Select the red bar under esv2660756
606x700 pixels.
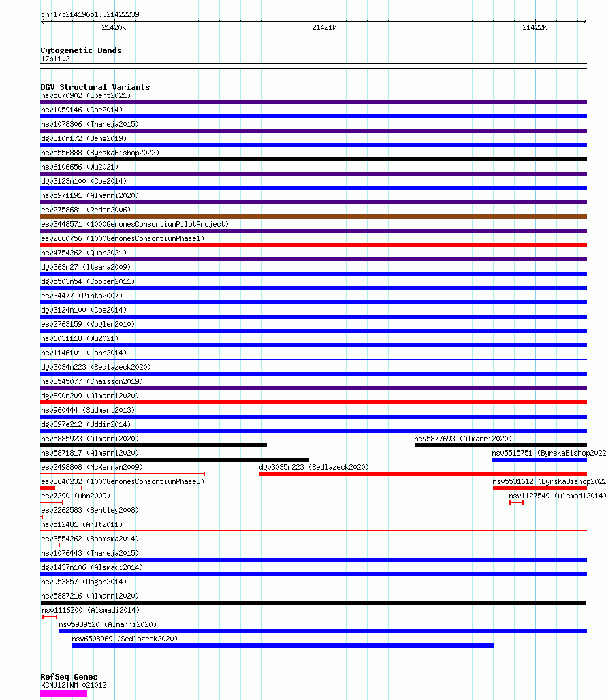click(x=313, y=245)
